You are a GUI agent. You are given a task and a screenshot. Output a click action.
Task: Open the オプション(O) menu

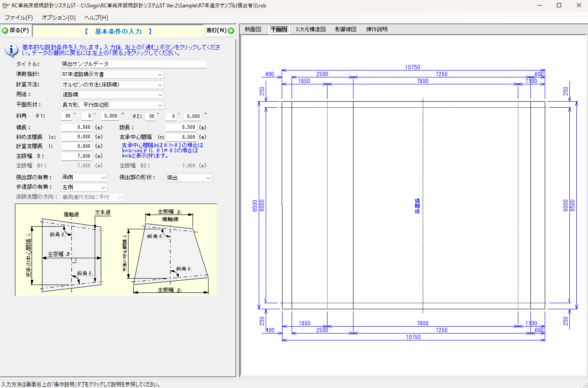pyautogui.click(x=58, y=18)
